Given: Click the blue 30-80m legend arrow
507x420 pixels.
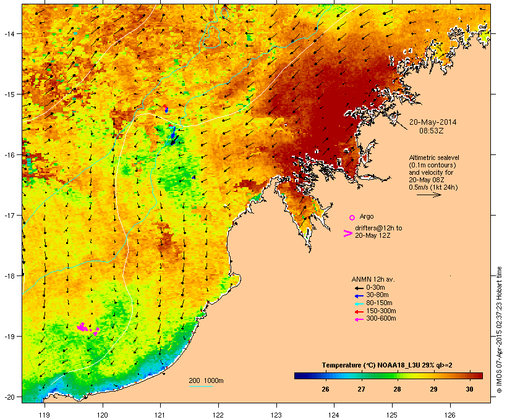Looking at the screenshot, I should pos(359,296).
